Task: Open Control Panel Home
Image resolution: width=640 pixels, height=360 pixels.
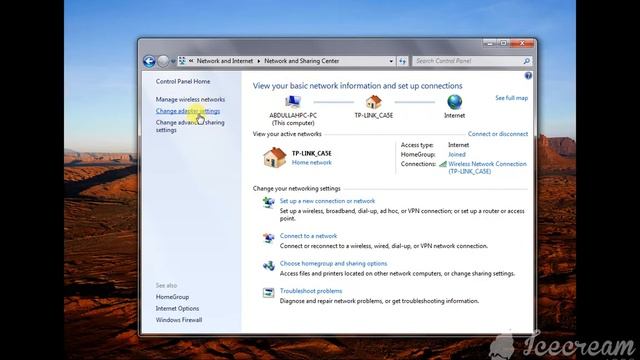Action: click(183, 81)
